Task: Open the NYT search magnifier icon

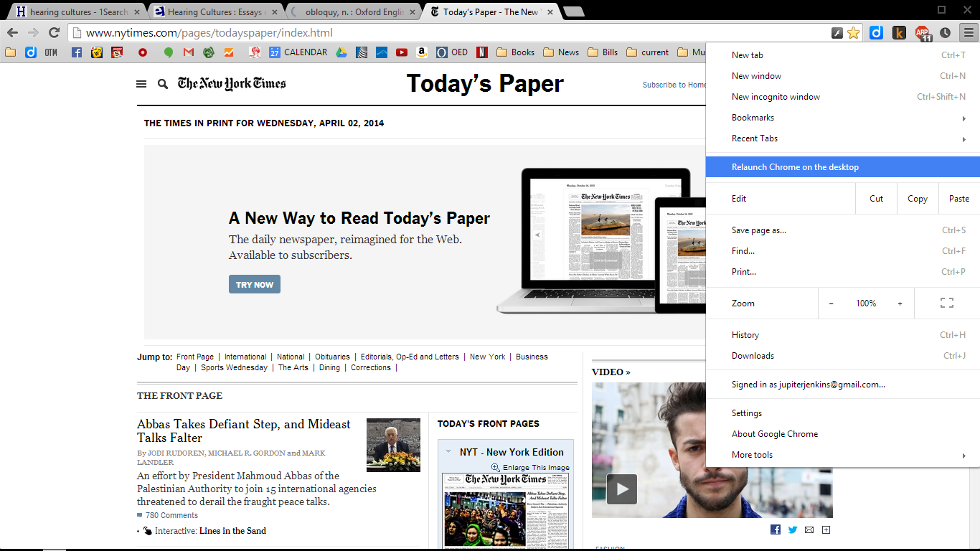Action: tap(163, 84)
